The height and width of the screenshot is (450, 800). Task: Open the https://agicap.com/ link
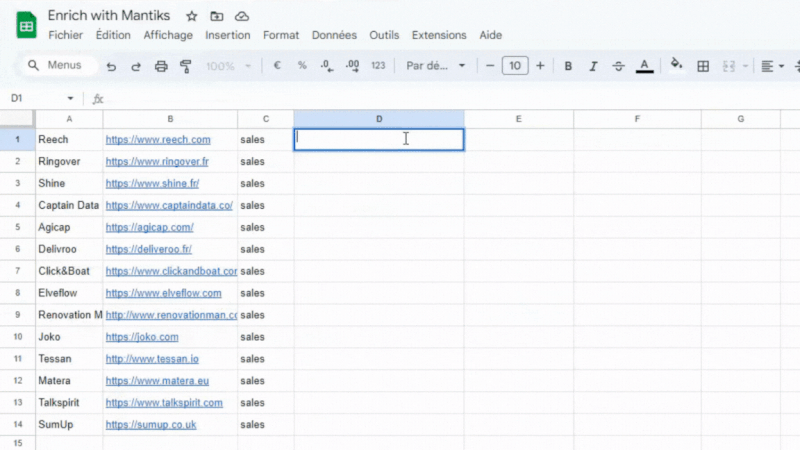[x=149, y=228]
